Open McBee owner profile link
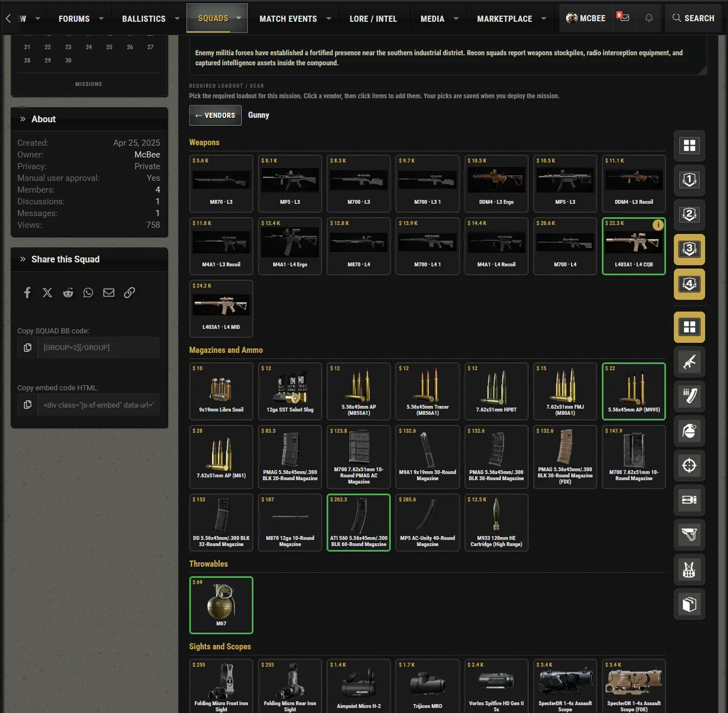The height and width of the screenshot is (713, 728). 147,154
